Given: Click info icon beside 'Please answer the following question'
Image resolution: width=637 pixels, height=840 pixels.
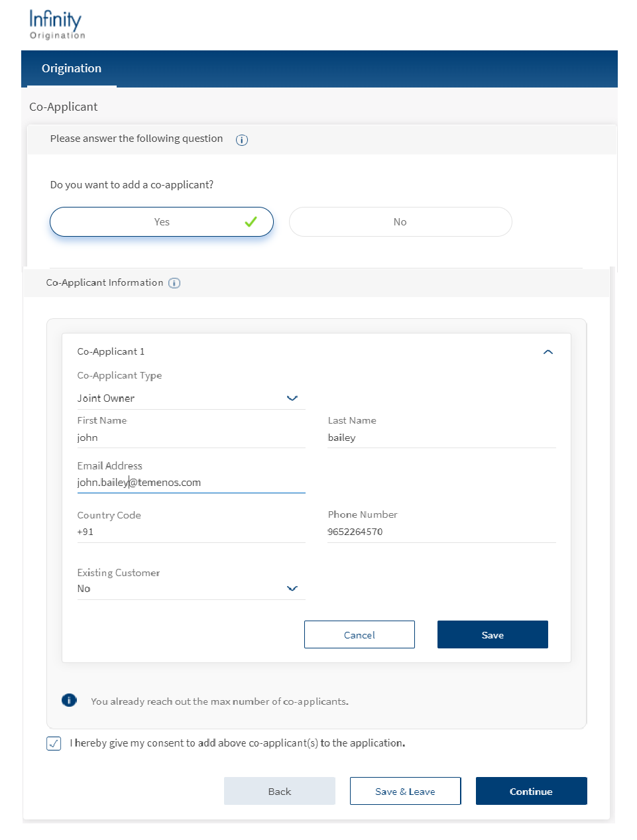Looking at the screenshot, I should click(242, 140).
